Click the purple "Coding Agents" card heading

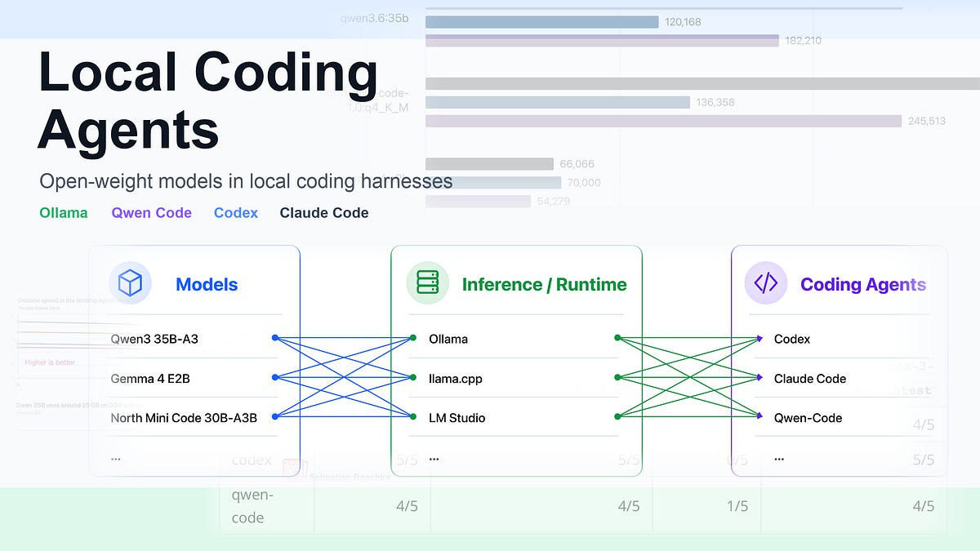click(863, 285)
